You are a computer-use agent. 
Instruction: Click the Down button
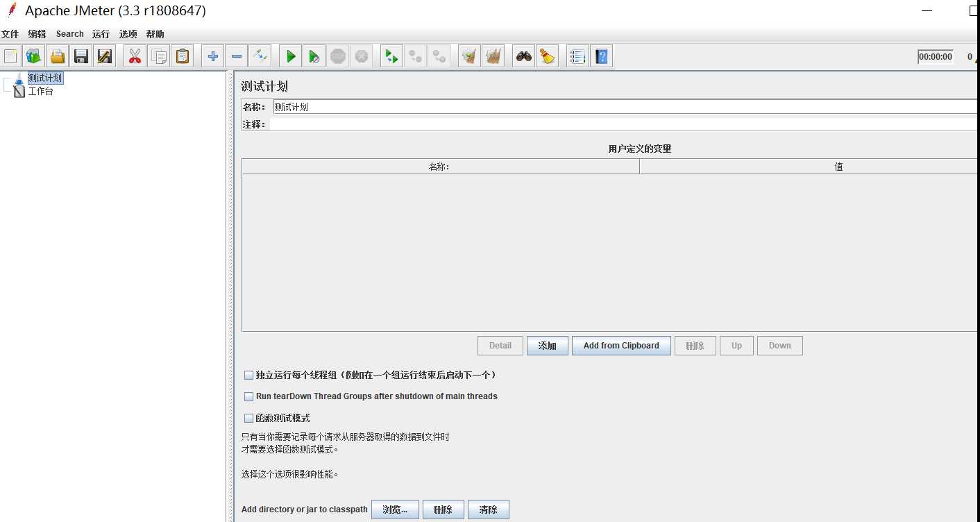click(780, 346)
